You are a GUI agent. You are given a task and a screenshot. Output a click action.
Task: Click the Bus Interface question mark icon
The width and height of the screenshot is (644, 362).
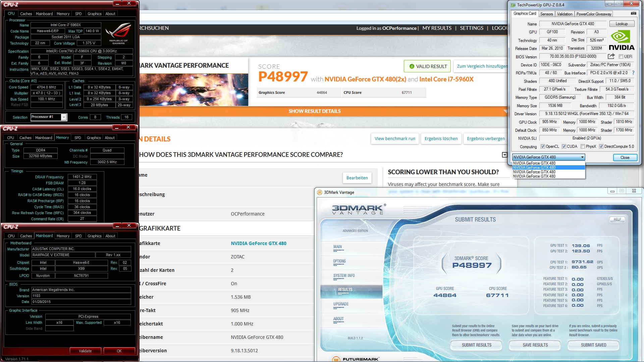click(x=633, y=73)
